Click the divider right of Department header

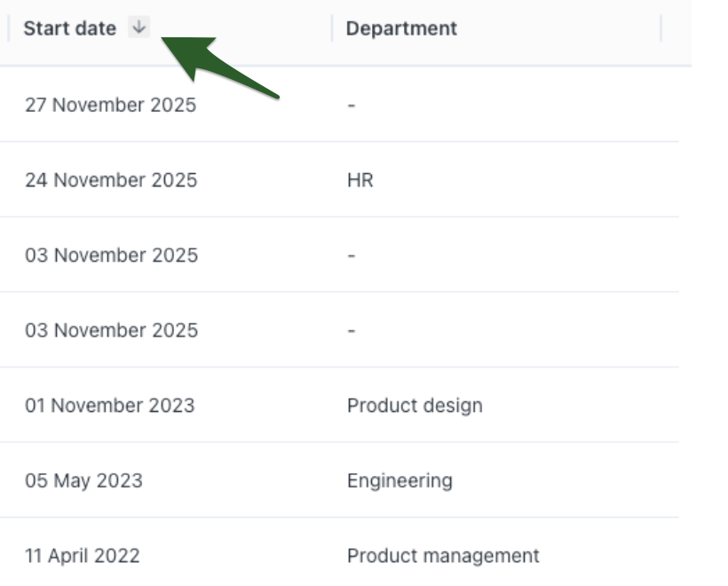click(x=661, y=28)
